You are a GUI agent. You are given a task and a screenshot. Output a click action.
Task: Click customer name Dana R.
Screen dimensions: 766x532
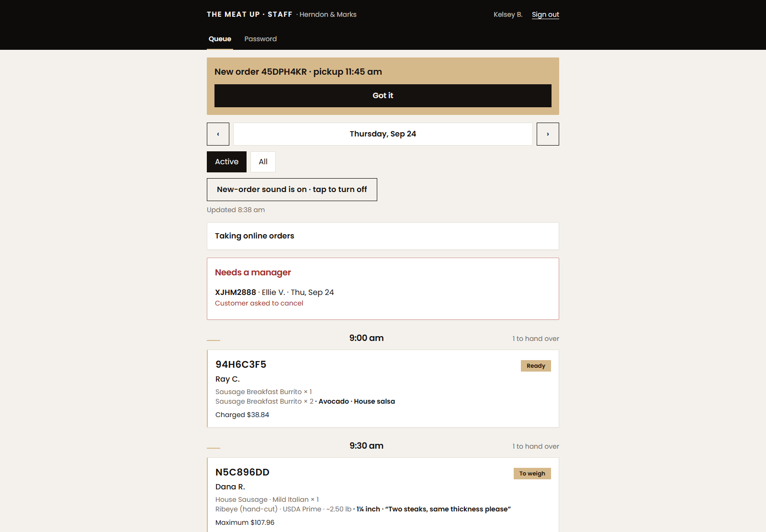point(230,487)
